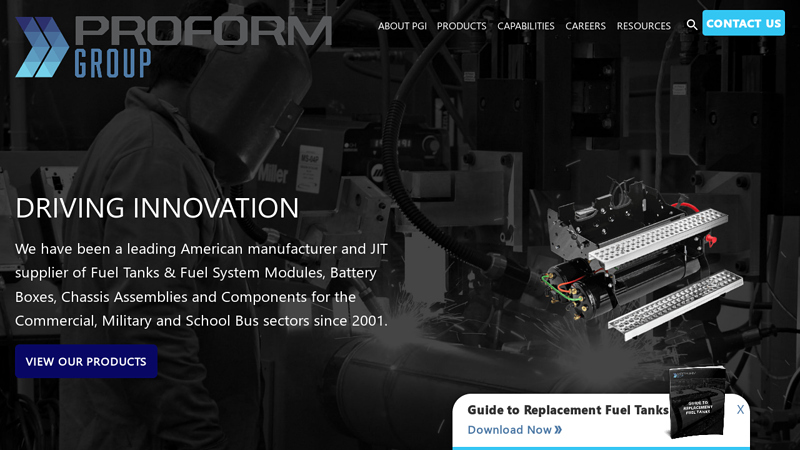The width and height of the screenshot is (800, 450).
Task: Click the Guide to Replacement Fuel Tanks title
Action: [x=567, y=410]
